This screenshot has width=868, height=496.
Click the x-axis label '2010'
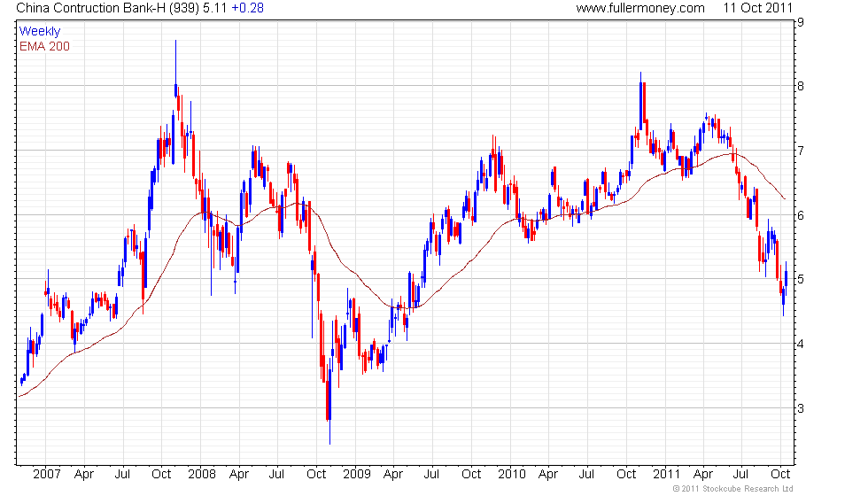pyautogui.click(x=512, y=475)
